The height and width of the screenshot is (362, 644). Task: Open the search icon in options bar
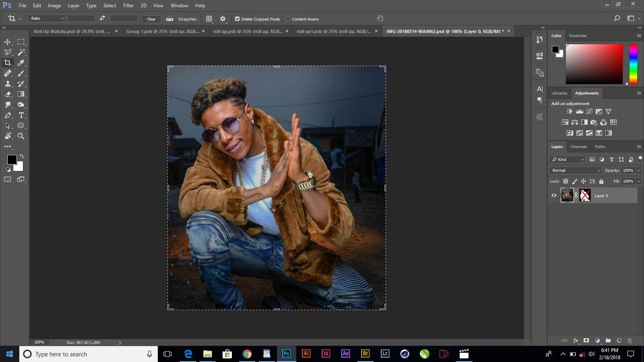617,18
